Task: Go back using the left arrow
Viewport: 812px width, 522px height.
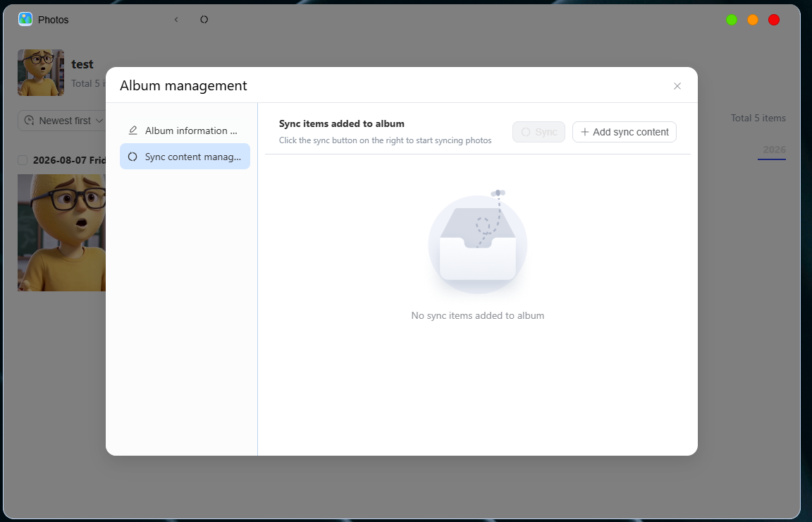Action: click(176, 20)
